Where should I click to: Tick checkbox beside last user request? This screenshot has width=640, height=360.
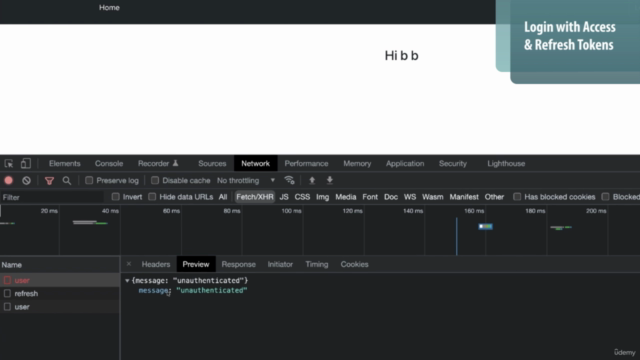tap(7, 307)
